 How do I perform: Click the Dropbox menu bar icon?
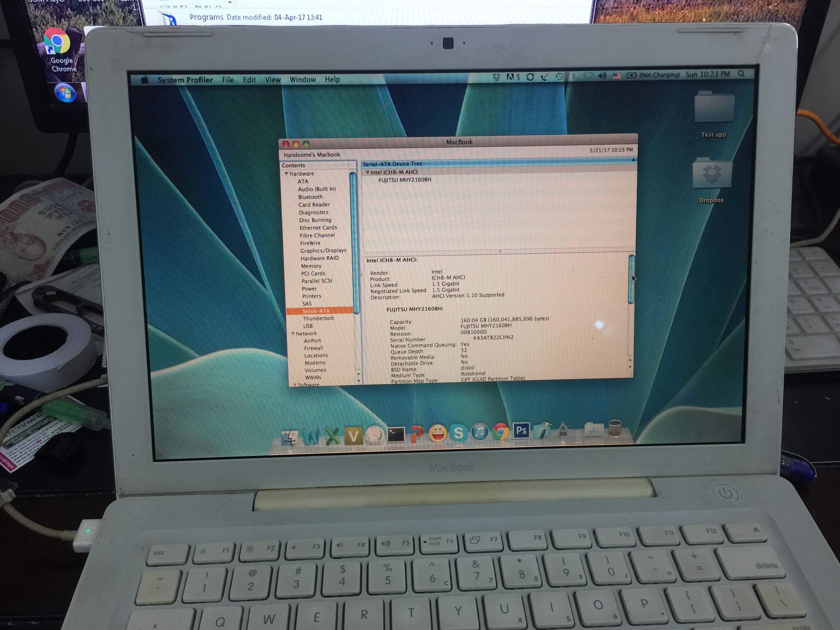pos(496,77)
